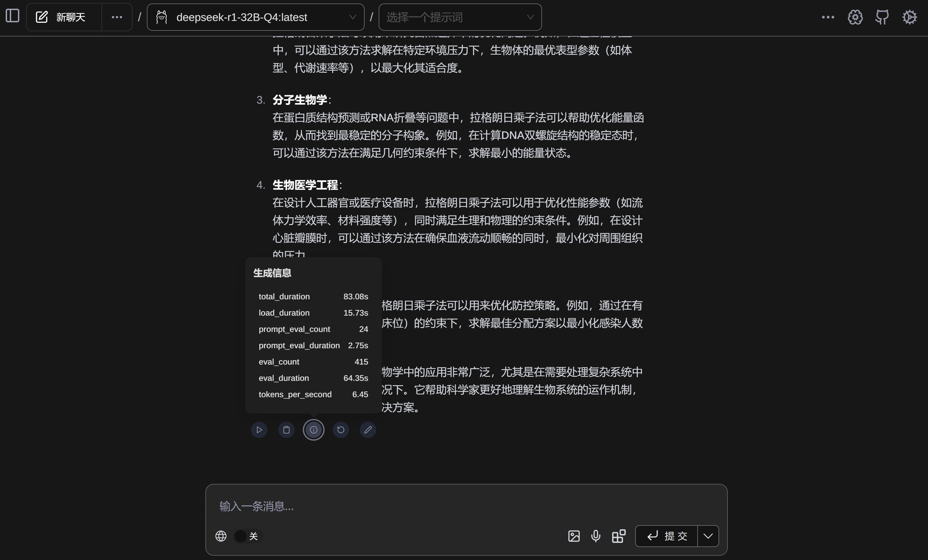928x560 pixels.
Task: Open the three-dot menu next to 新聊天
Action: (x=117, y=17)
